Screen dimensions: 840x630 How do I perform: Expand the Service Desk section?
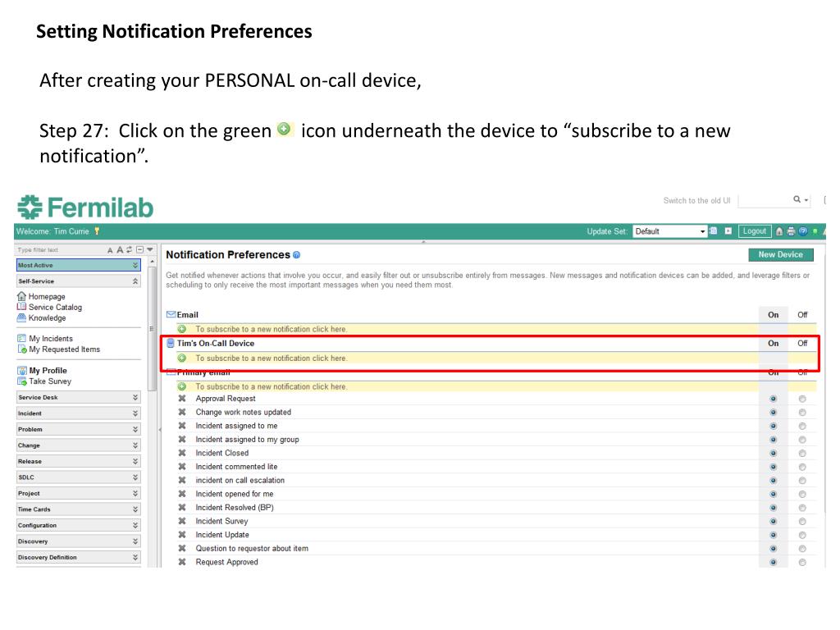(79, 398)
